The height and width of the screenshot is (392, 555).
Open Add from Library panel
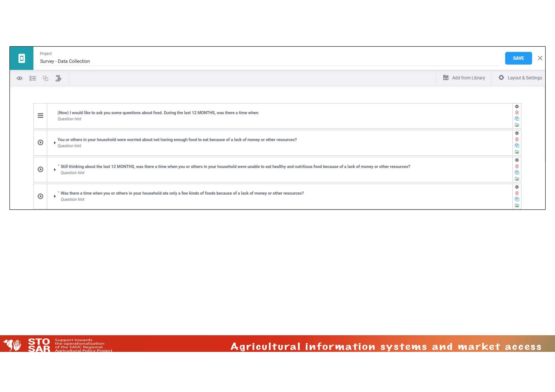[464, 78]
